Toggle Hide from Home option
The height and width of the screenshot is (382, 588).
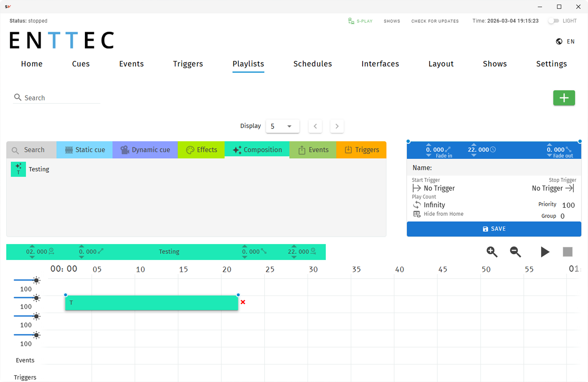click(417, 214)
